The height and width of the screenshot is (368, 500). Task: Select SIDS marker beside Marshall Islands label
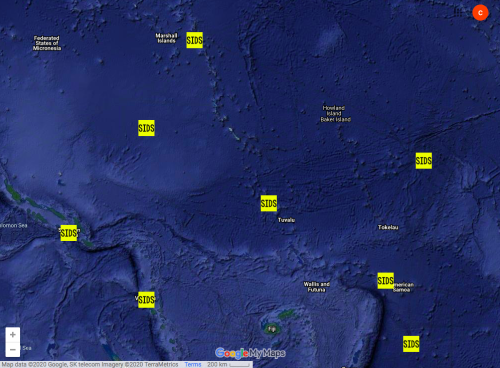[194, 40]
